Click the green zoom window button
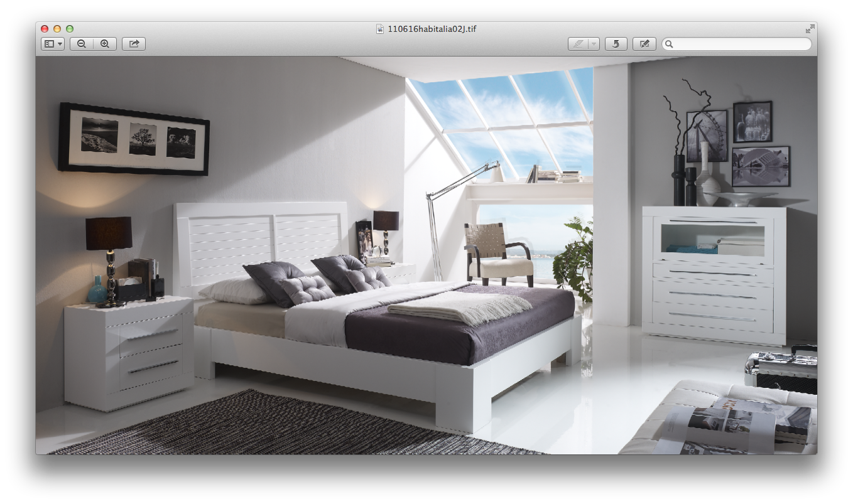 point(70,28)
